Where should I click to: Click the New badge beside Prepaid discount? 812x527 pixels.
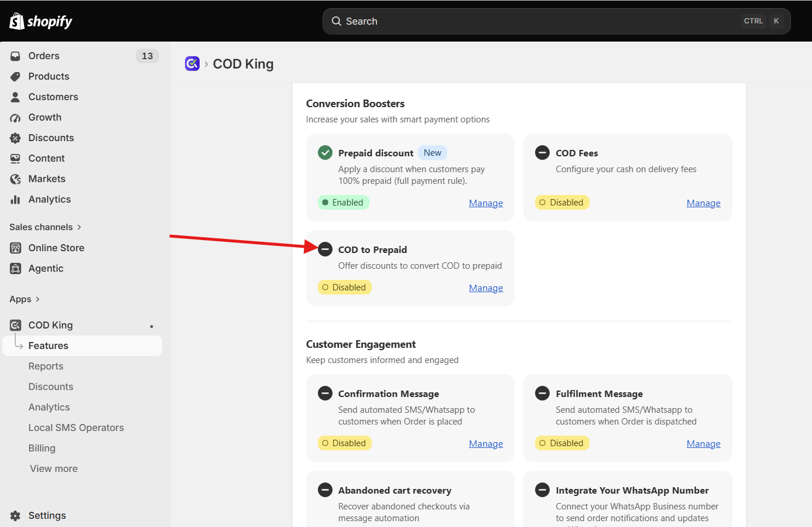coord(433,153)
